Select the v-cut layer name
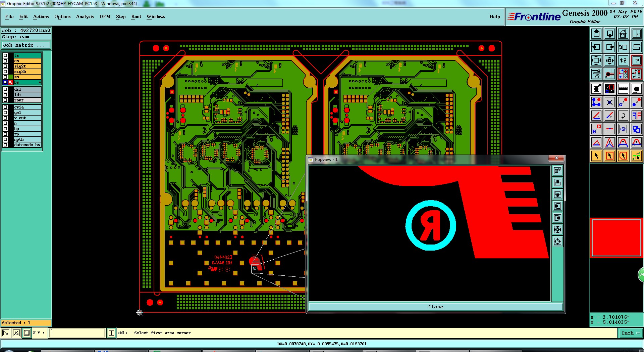 pos(27,118)
